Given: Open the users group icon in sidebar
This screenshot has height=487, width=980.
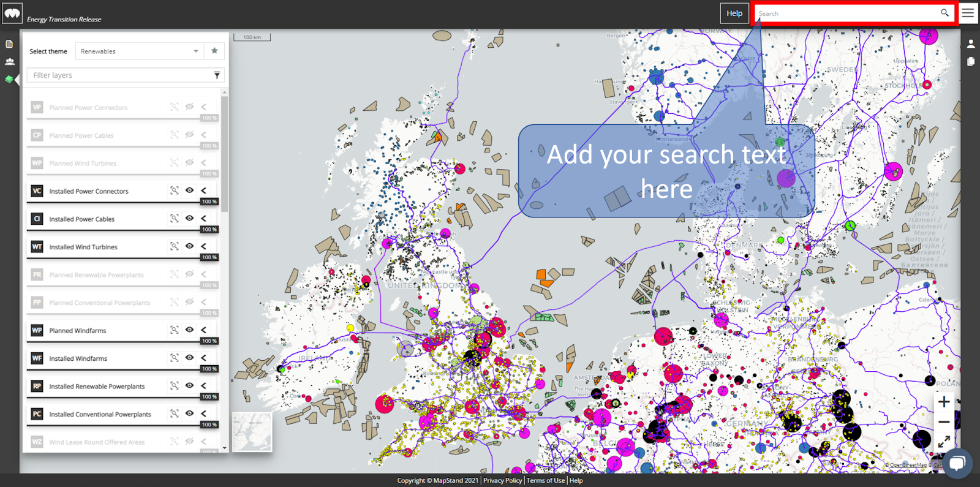Looking at the screenshot, I should (9, 62).
